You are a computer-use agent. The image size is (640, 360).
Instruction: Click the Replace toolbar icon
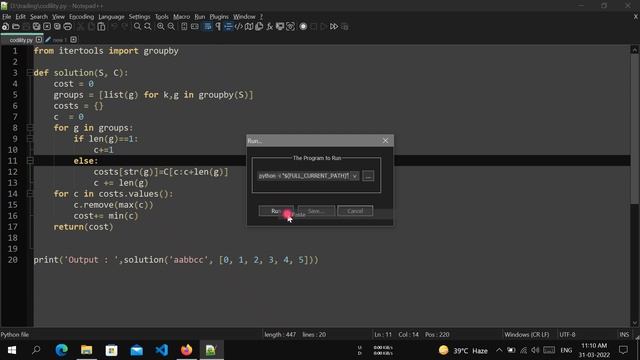pos(148,27)
